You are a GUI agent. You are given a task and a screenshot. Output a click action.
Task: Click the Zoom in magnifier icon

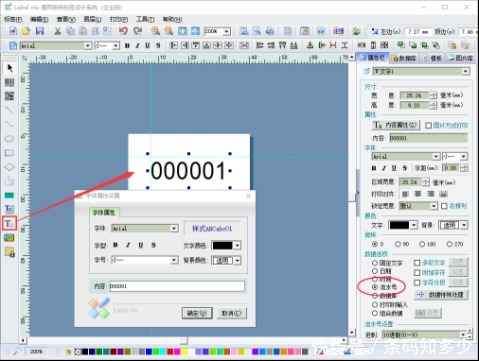coord(155,31)
